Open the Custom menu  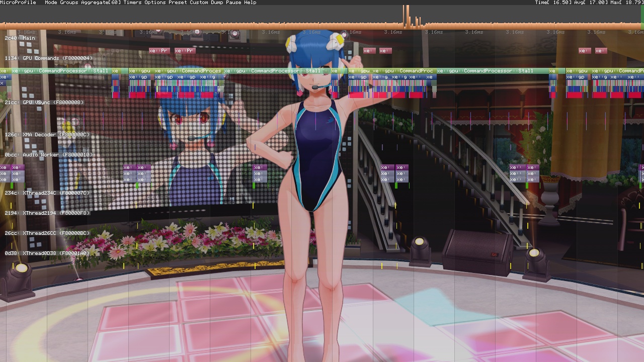[x=199, y=3]
